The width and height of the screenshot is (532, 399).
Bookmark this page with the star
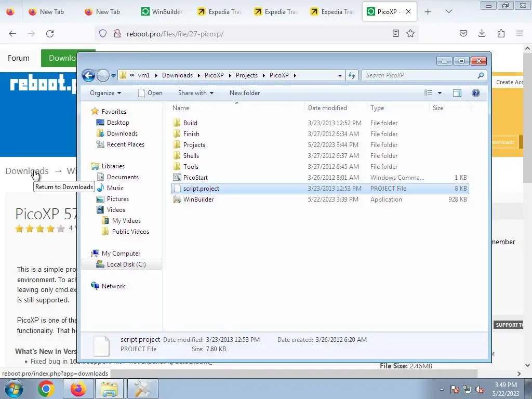pyautogui.click(x=410, y=33)
